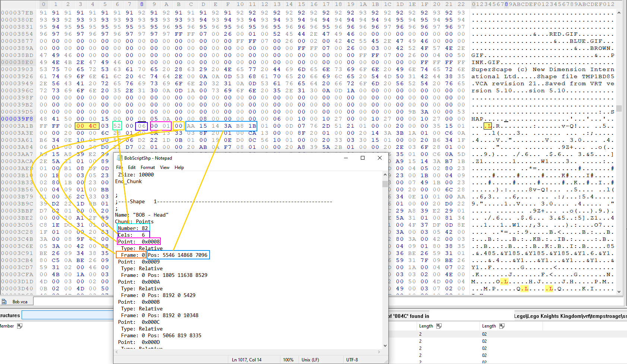Click the Bob.vca file tab icon

pyautogui.click(x=4, y=301)
